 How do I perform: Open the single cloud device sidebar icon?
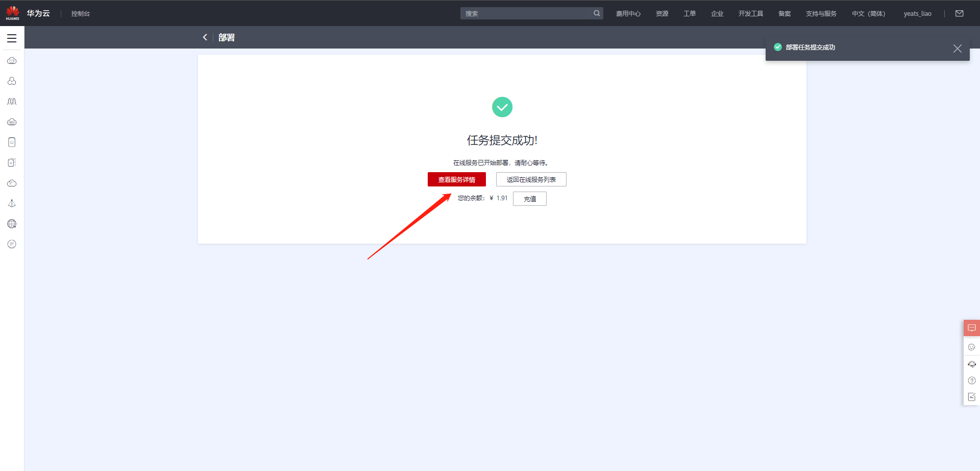[x=12, y=142]
